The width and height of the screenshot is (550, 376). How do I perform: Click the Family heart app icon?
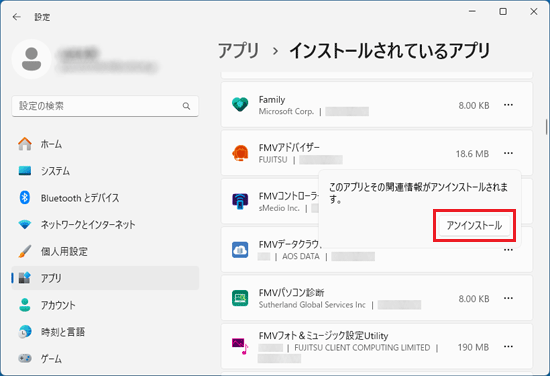click(x=240, y=105)
